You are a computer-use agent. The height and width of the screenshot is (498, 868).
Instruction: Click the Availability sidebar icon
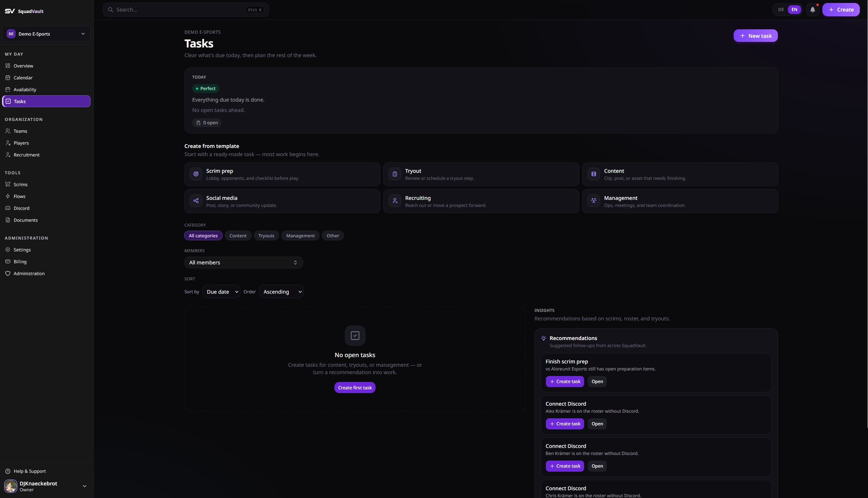(x=8, y=89)
